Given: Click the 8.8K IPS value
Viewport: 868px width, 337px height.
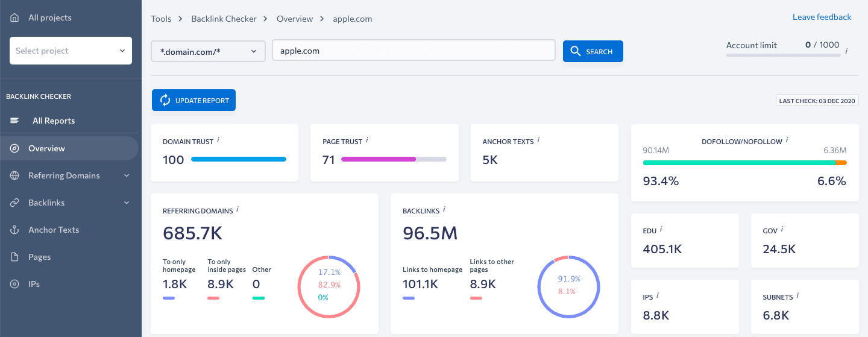Looking at the screenshot, I should [656, 315].
